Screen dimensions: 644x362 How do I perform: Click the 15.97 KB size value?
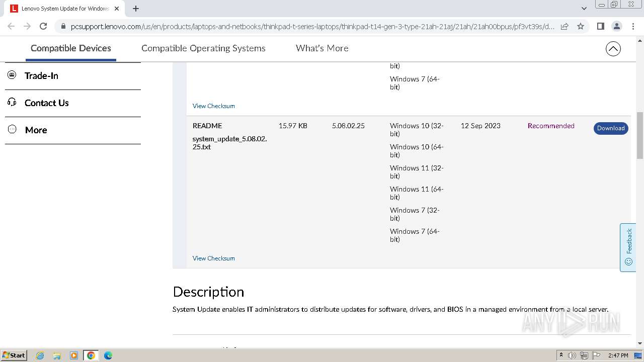click(x=293, y=126)
